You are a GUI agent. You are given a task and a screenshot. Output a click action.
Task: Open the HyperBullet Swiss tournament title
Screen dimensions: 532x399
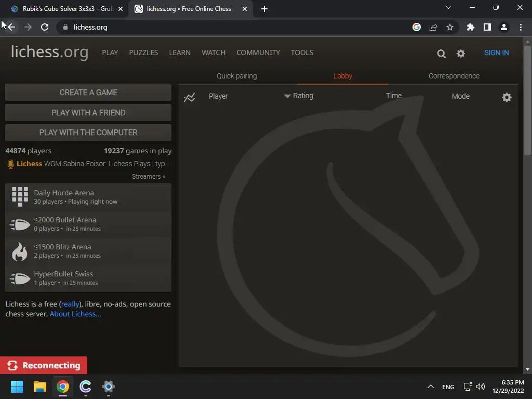pyautogui.click(x=63, y=274)
